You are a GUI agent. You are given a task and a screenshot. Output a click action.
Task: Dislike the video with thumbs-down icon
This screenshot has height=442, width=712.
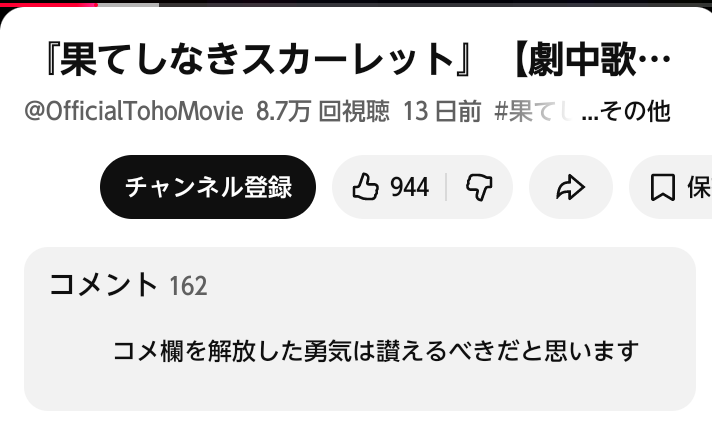479,187
